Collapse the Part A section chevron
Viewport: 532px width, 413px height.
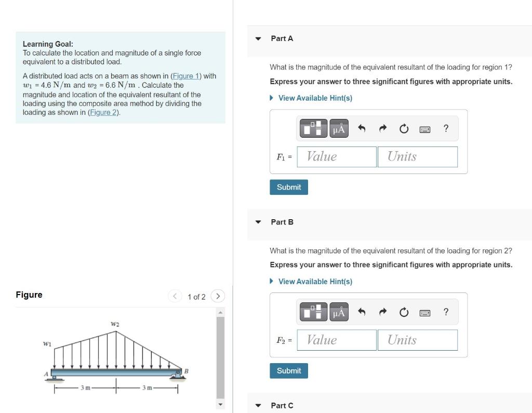tap(258, 38)
